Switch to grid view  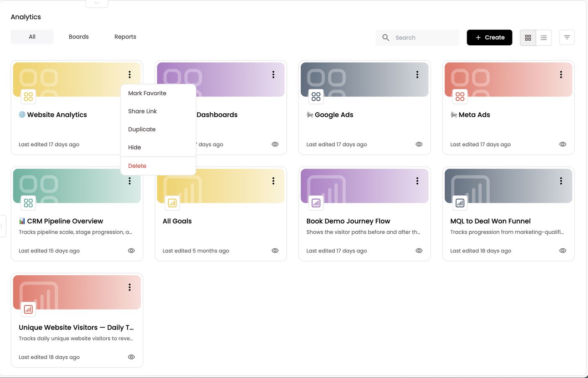(x=528, y=38)
